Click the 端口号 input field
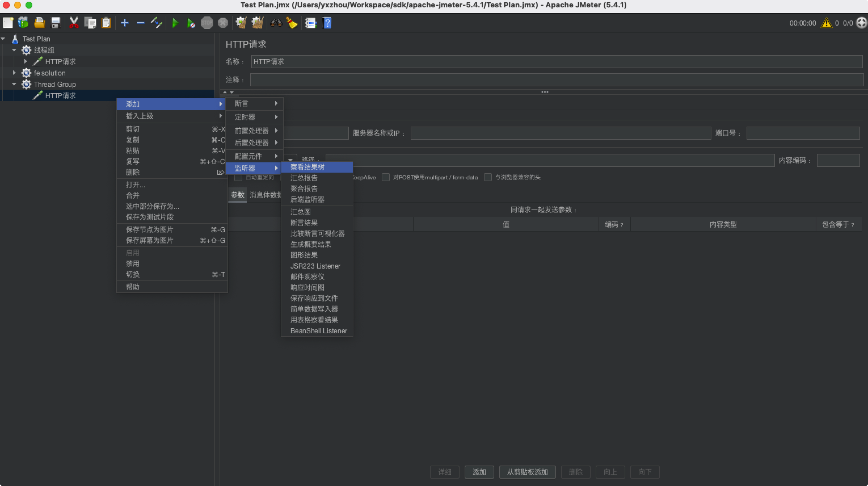Image resolution: width=868 pixels, height=486 pixels. 803,133
